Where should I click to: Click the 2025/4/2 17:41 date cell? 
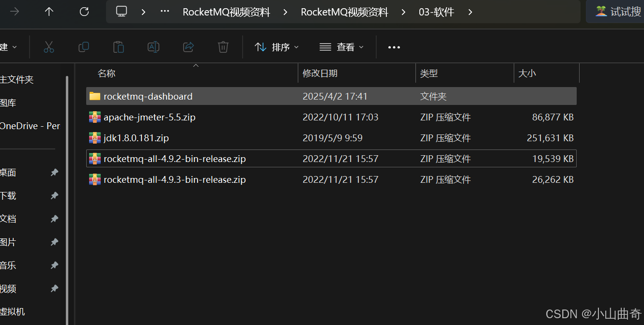pos(335,96)
